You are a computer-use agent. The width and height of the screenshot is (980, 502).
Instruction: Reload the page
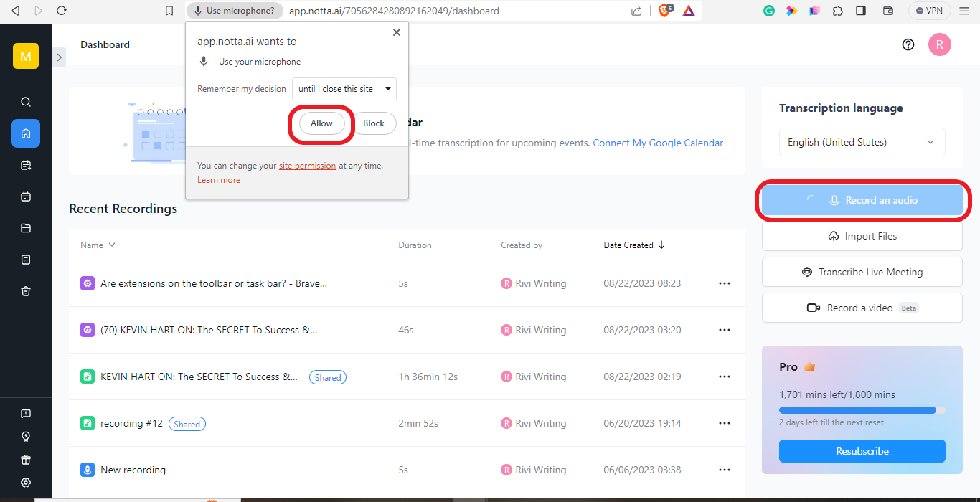pos(62,11)
